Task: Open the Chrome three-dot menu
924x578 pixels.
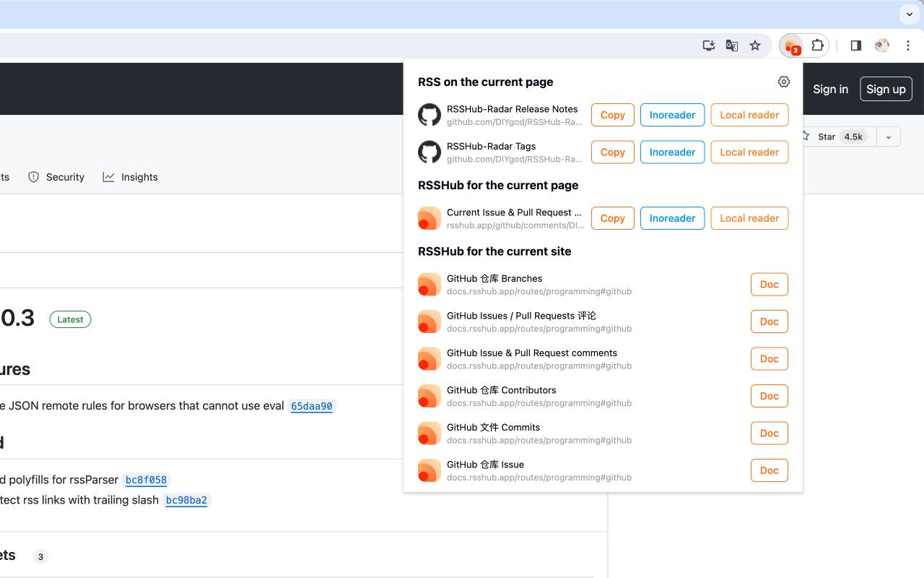Action: click(x=908, y=45)
